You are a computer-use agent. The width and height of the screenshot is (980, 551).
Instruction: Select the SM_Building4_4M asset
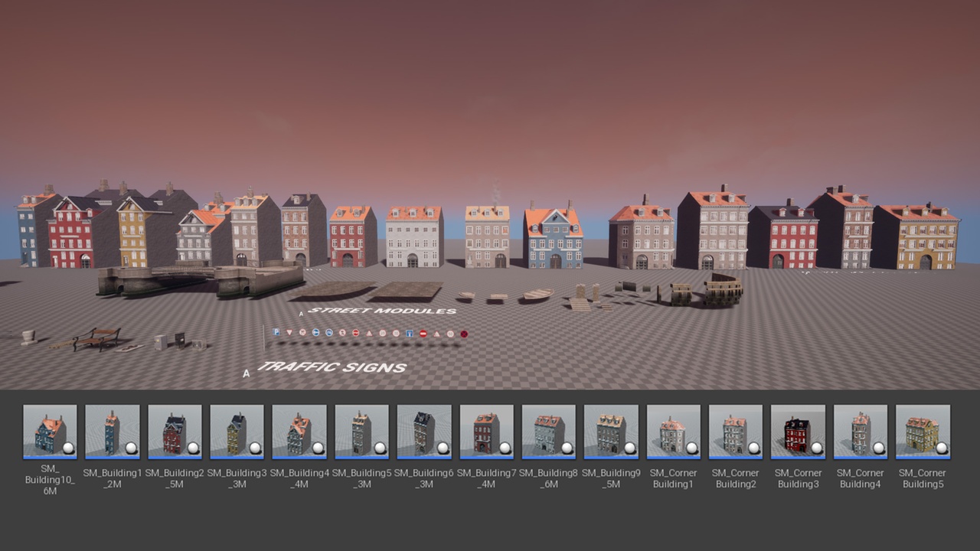coord(299,432)
